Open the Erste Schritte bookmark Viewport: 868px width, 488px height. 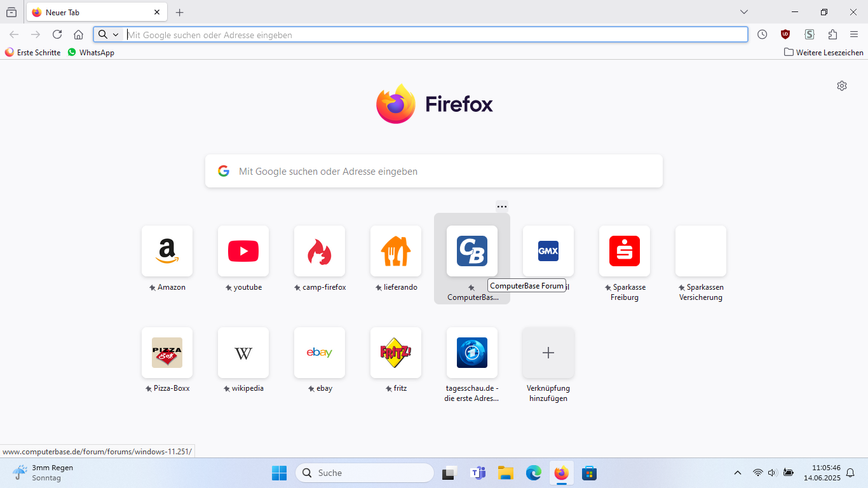point(33,53)
